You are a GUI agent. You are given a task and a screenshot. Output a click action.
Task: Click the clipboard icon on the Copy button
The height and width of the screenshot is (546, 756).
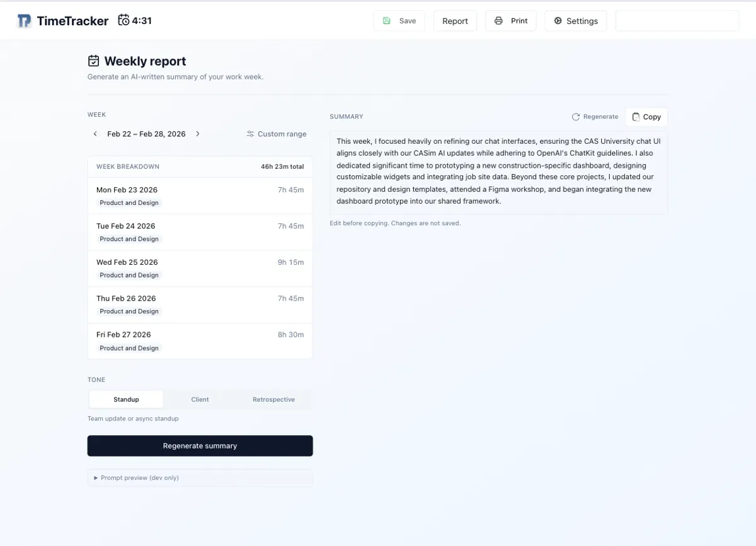[x=637, y=117]
